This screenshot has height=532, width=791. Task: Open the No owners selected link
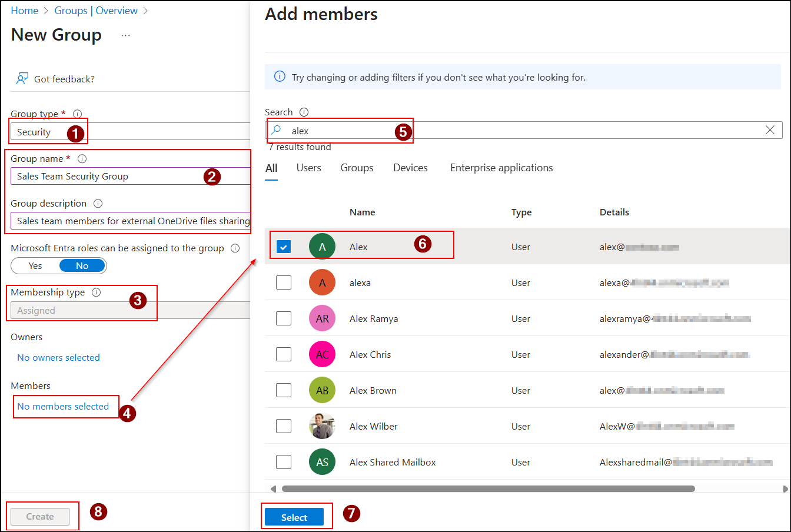[58, 357]
